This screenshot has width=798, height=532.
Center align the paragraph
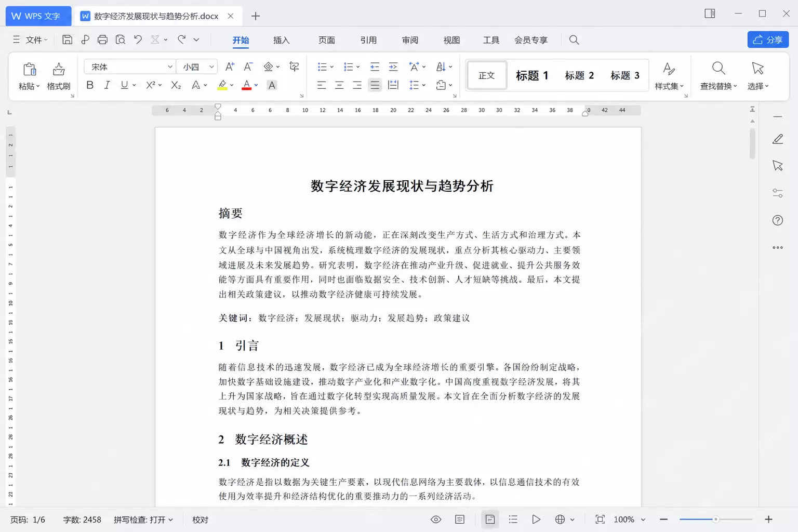pyautogui.click(x=339, y=85)
